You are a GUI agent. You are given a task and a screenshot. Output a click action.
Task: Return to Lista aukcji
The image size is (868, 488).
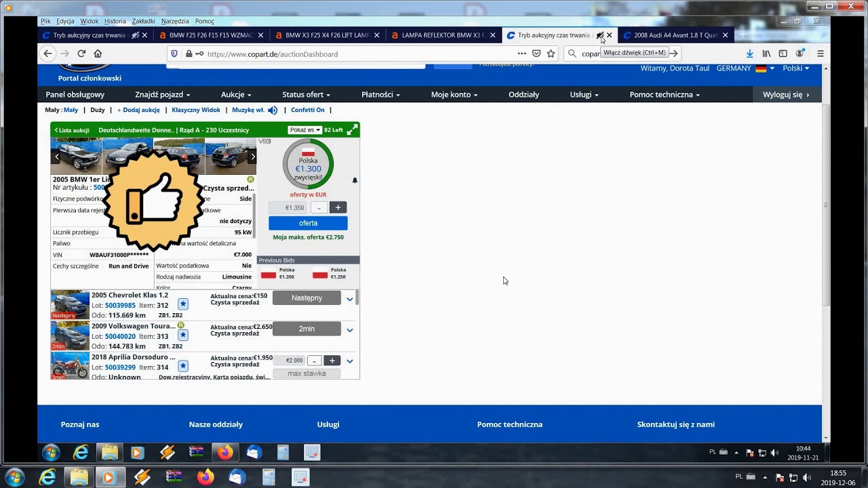pyautogui.click(x=72, y=130)
